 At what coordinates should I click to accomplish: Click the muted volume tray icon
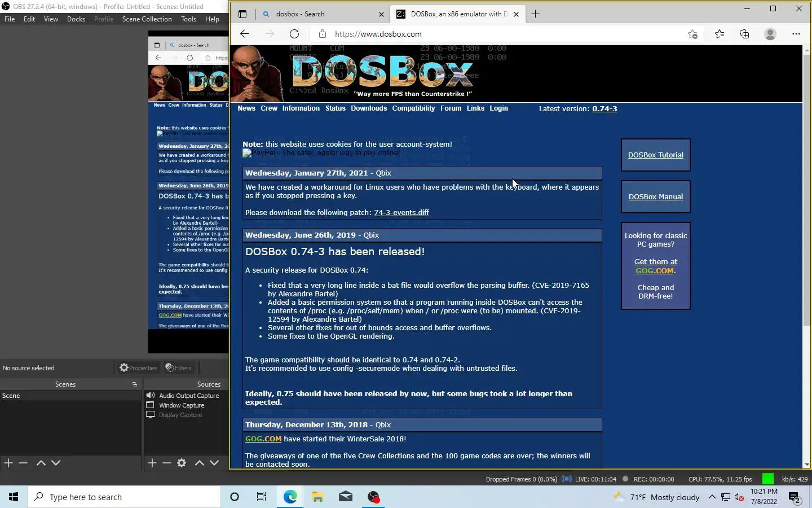[739, 497]
